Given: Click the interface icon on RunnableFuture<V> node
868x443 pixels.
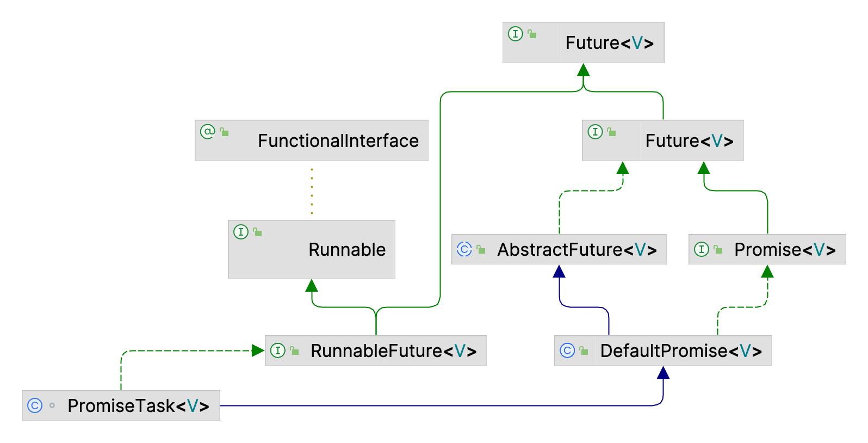Looking at the screenshot, I should click(x=278, y=350).
